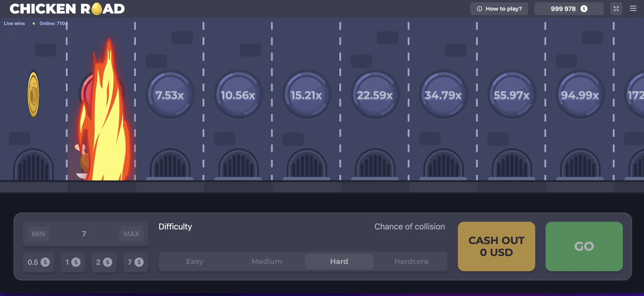Open the How to play? help
The width and height of the screenshot is (644, 296).
[x=499, y=9]
